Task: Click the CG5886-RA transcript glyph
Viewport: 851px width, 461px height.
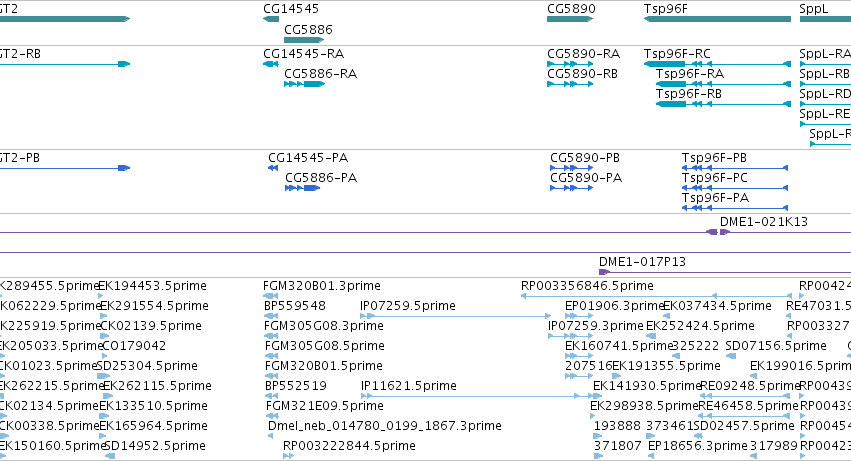Action: 304,84
